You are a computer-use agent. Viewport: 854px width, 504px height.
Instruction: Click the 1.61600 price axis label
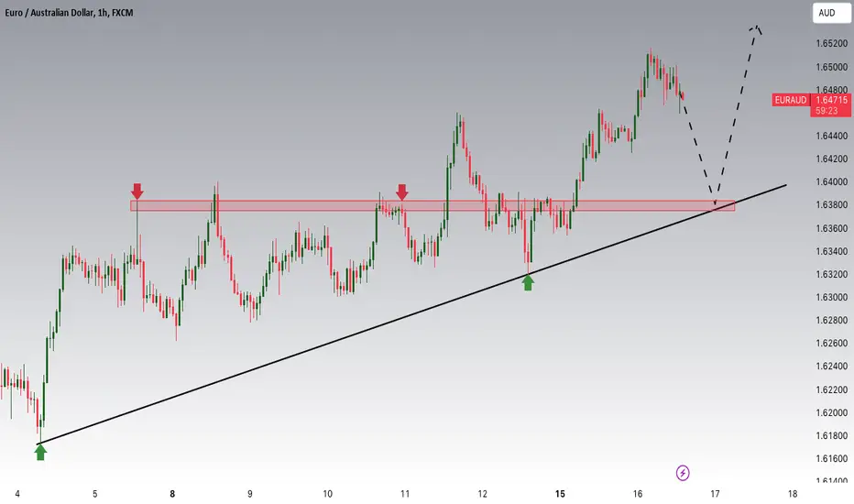coord(831,458)
